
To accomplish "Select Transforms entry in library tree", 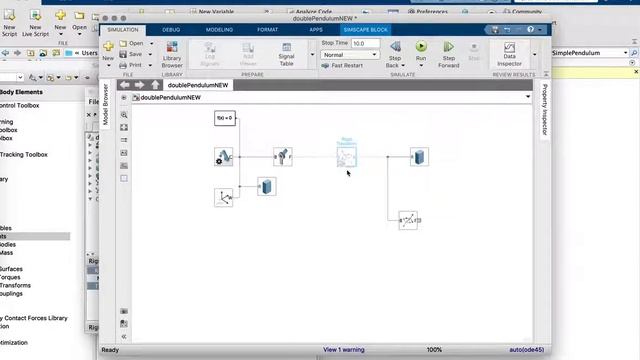I will click(15, 285).
